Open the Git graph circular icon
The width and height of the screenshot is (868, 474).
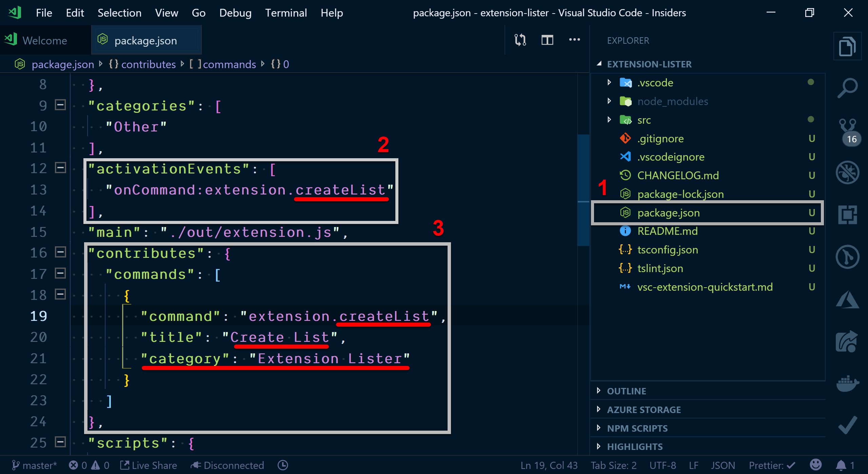847,257
